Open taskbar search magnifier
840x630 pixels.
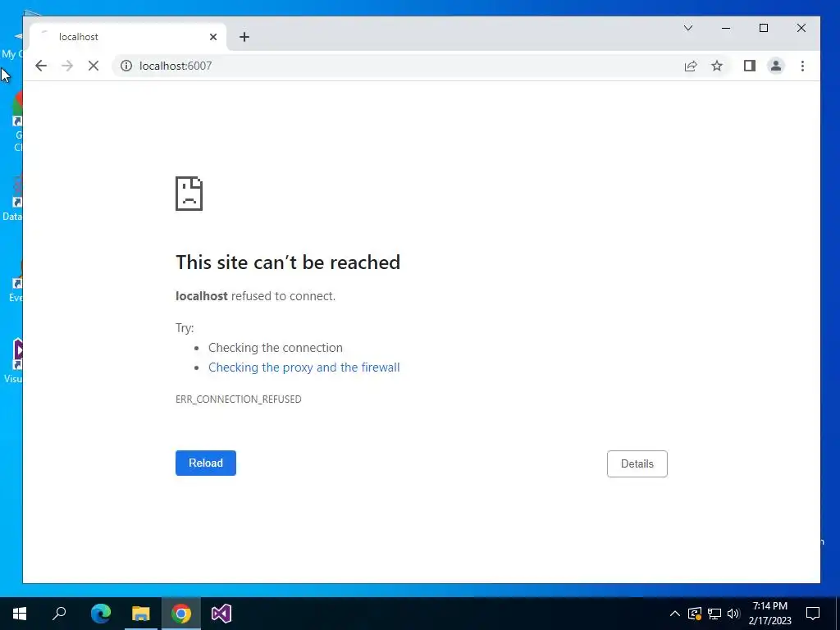point(59,614)
